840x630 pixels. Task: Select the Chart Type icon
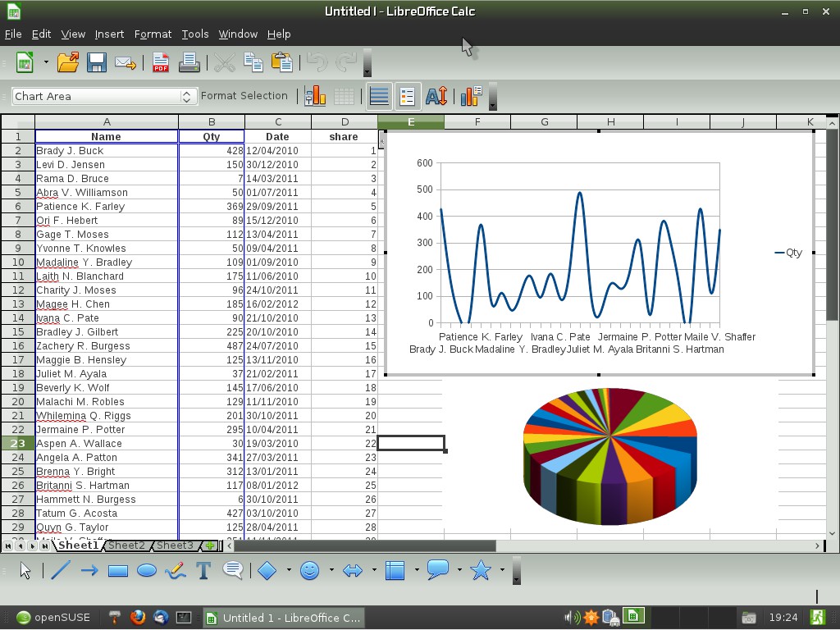coord(315,96)
